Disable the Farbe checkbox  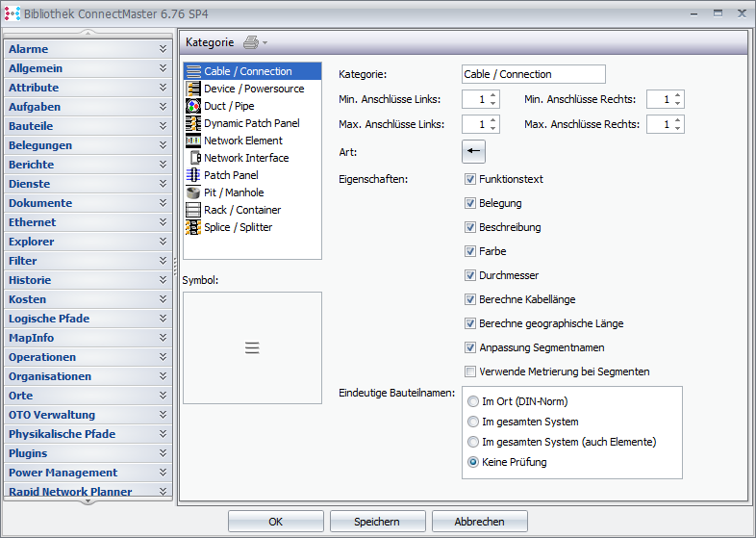(470, 251)
